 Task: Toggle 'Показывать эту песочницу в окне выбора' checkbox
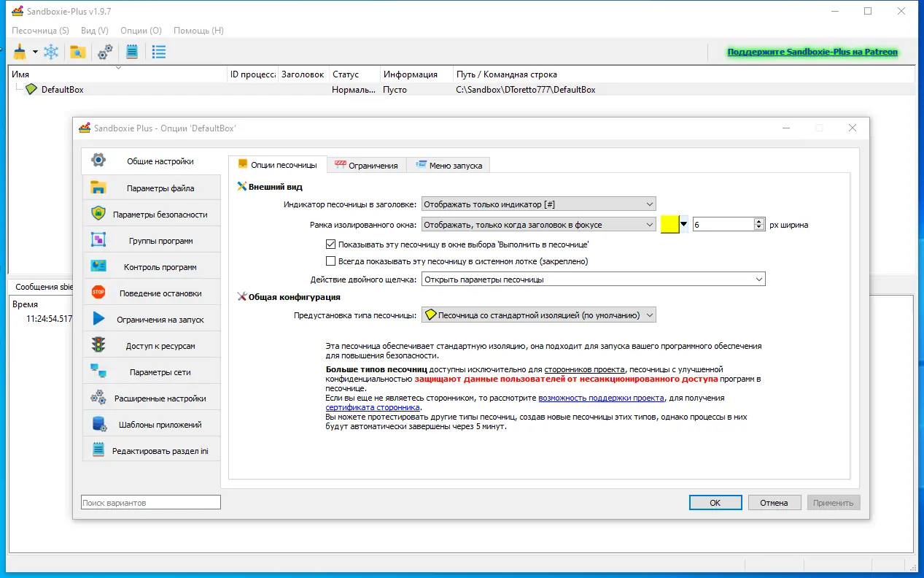tap(330, 244)
